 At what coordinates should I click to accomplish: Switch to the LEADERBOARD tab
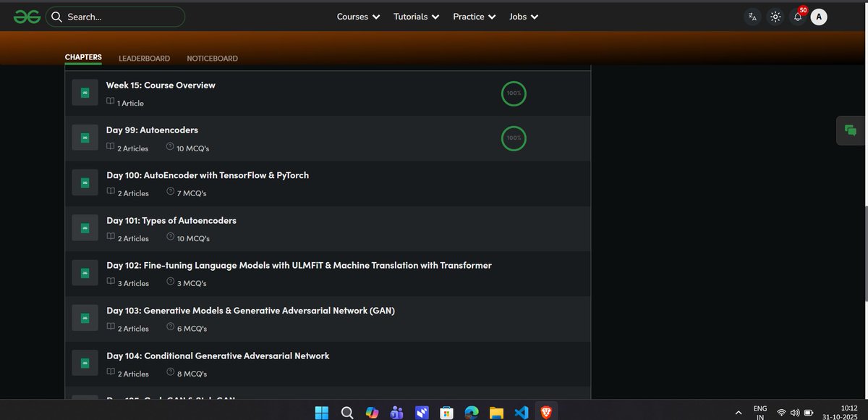[145, 58]
